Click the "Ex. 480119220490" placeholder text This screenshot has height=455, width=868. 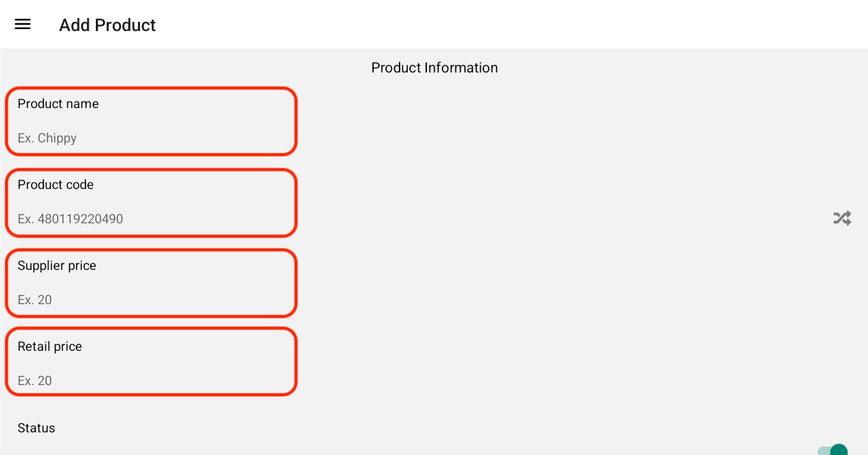[70, 219]
